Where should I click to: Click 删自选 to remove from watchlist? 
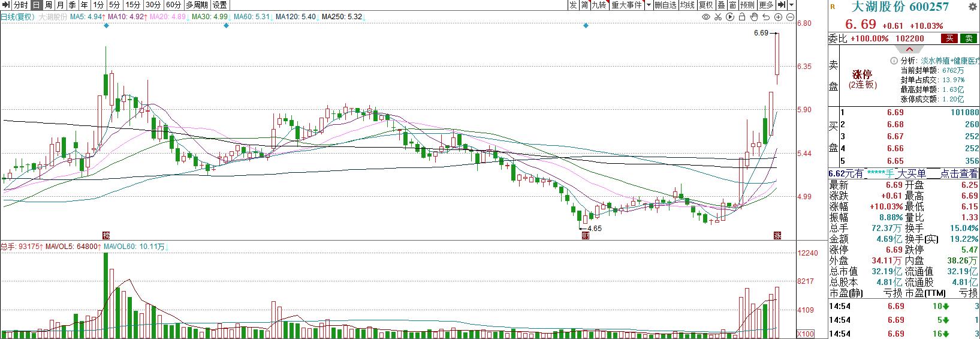coord(665,5)
